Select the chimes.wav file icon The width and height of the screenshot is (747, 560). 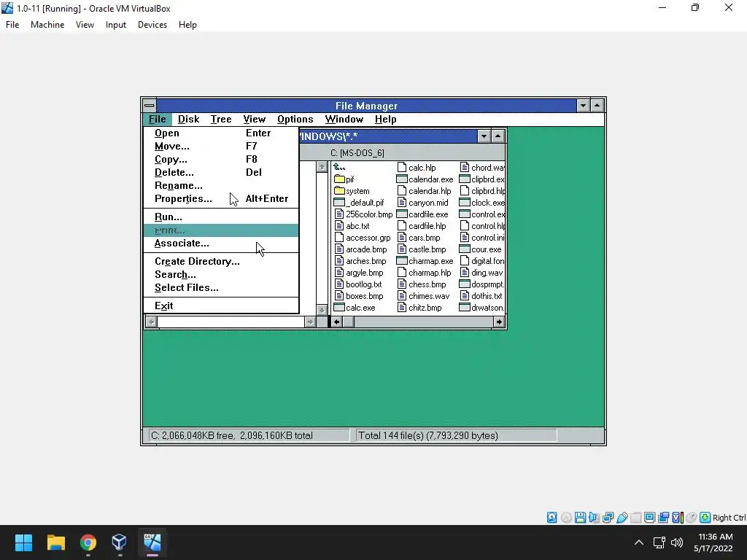point(402,296)
